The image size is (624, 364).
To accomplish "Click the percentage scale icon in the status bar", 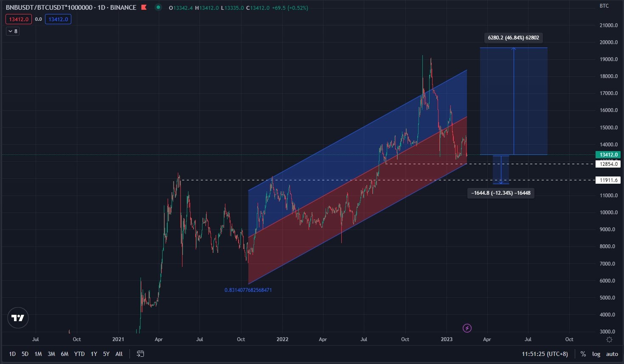I will (x=584, y=353).
